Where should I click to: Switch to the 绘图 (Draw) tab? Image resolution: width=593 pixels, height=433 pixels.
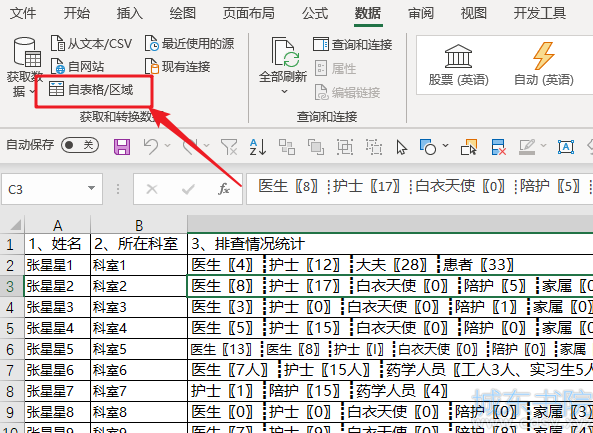coord(183,14)
